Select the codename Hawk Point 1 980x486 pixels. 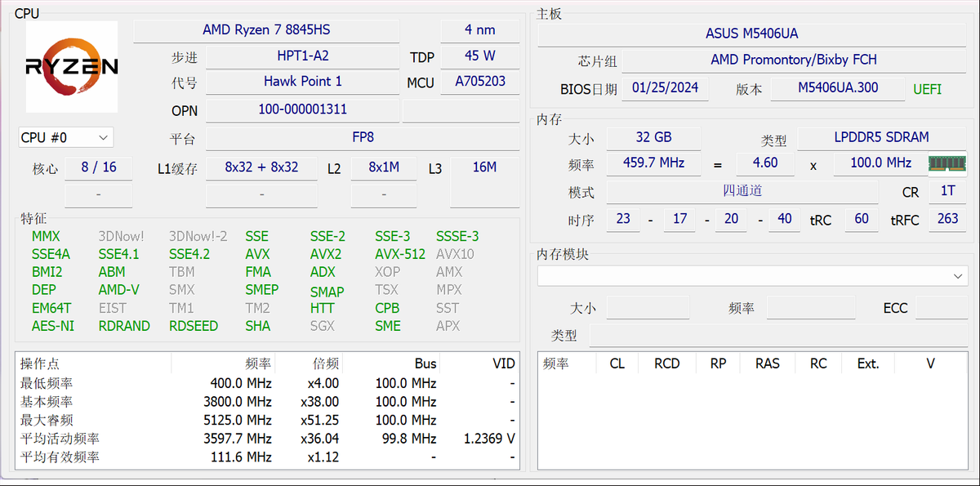click(303, 82)
